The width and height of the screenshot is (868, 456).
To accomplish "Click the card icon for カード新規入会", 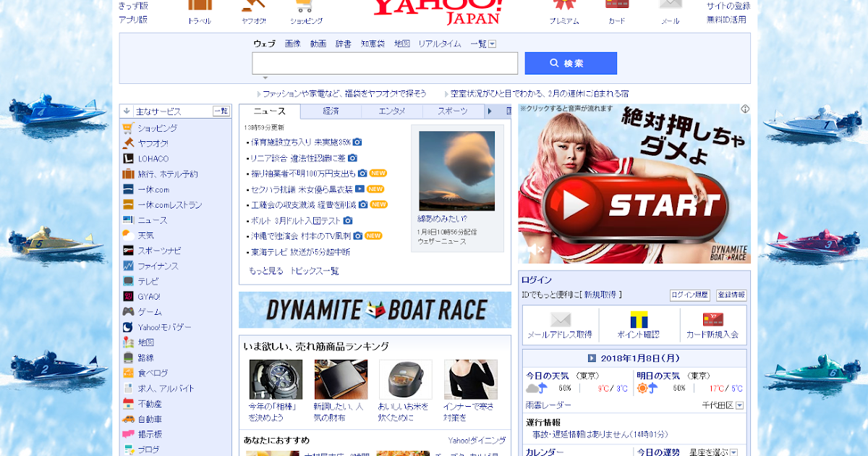I will point(713,319).
